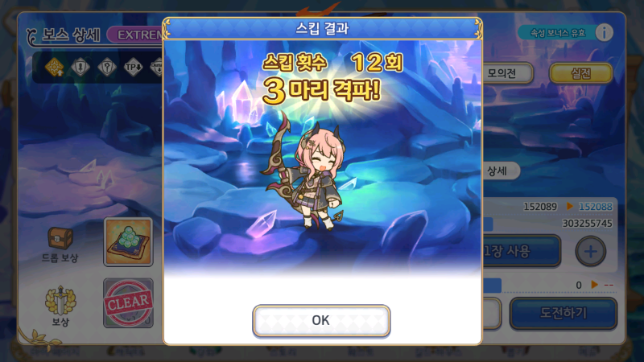
Task: Open the 상세 detail button
Action: [x=501, y=171]
